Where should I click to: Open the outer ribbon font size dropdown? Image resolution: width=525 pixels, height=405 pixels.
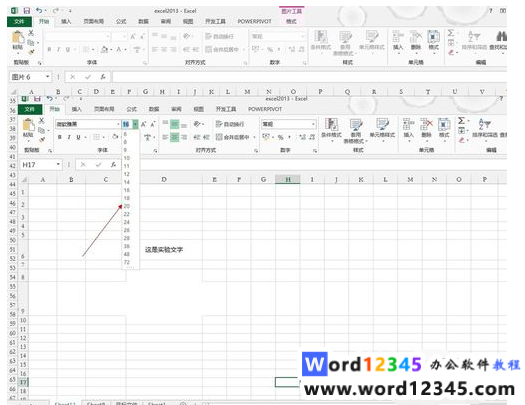(x=124, y=36)
